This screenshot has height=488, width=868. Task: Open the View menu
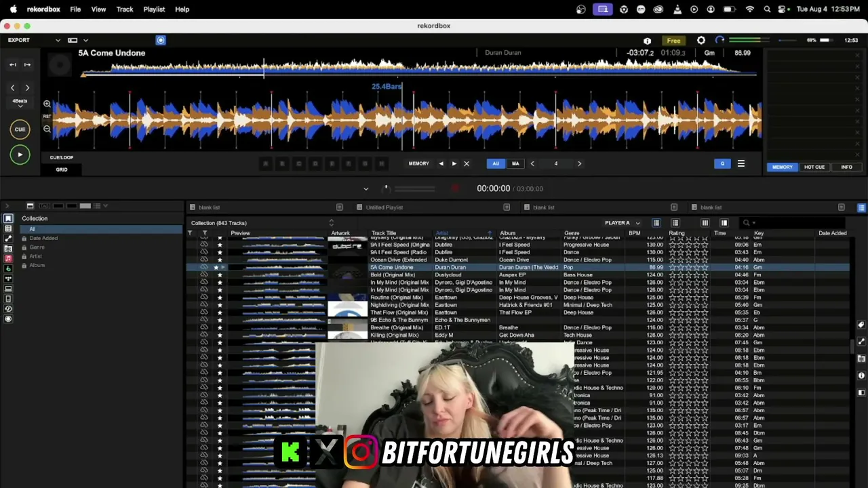[98, 9]
